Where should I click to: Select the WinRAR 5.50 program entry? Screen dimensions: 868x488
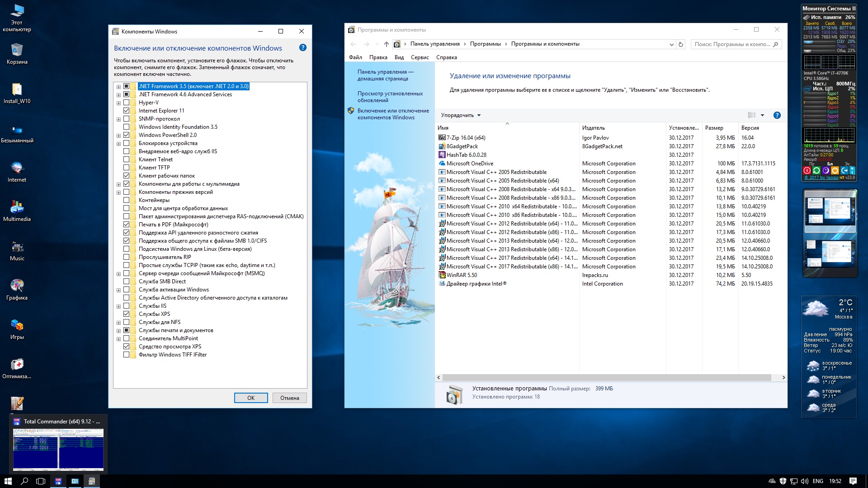462,275
